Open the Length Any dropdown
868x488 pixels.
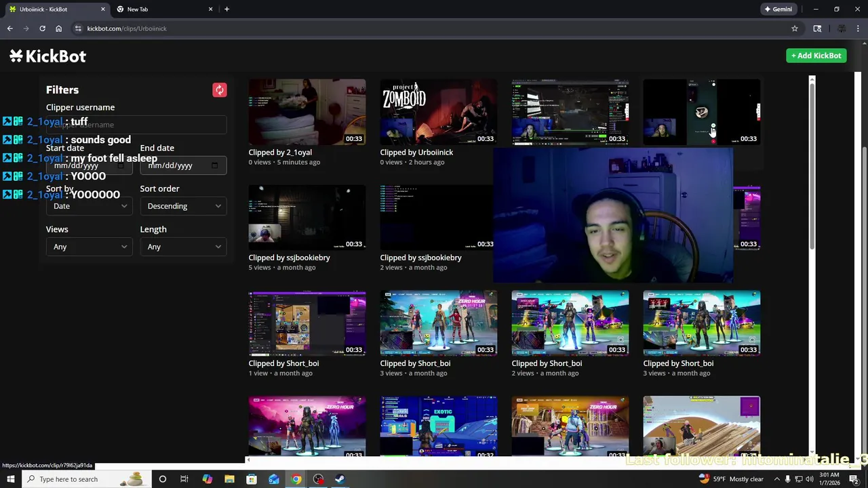[x=183, y=247]
